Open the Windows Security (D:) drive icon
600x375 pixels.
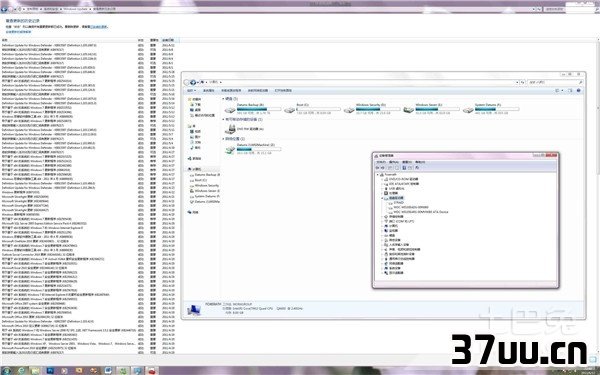coord(349,110)
